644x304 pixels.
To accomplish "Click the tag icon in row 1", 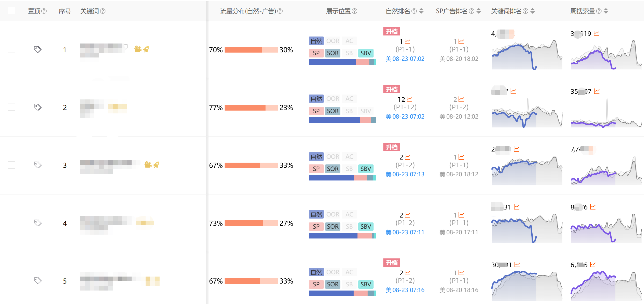I will click(x=38, y=49).
